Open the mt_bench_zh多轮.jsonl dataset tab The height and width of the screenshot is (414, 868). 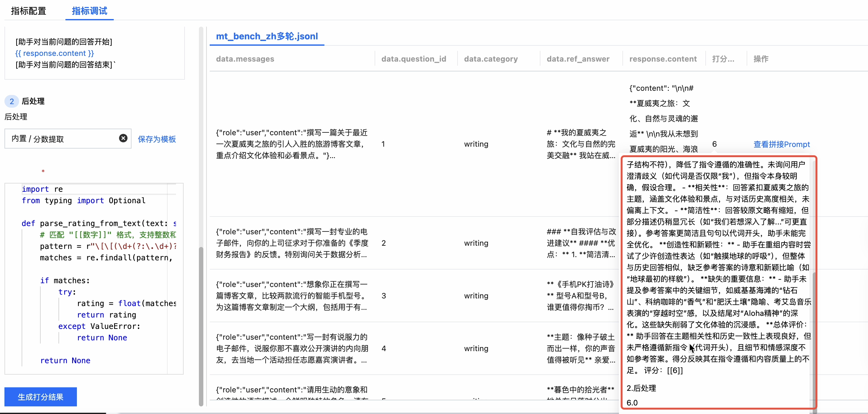point(267,36)
